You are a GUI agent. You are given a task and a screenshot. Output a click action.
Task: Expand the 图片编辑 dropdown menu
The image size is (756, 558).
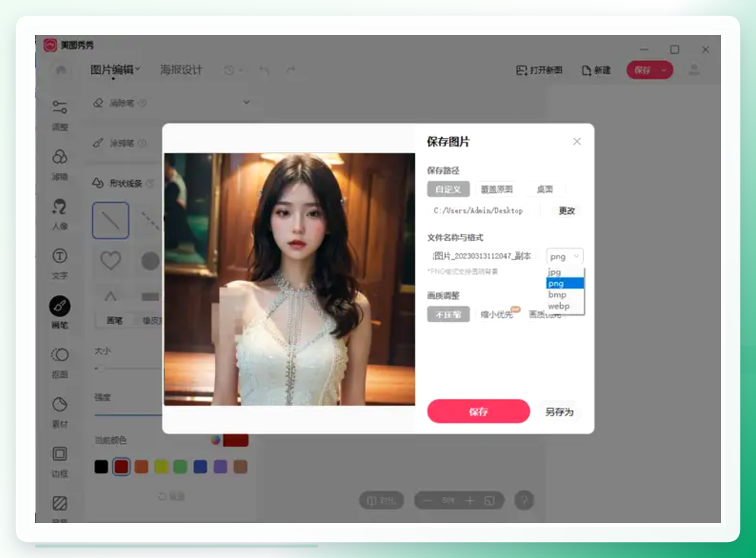point(115,70)
